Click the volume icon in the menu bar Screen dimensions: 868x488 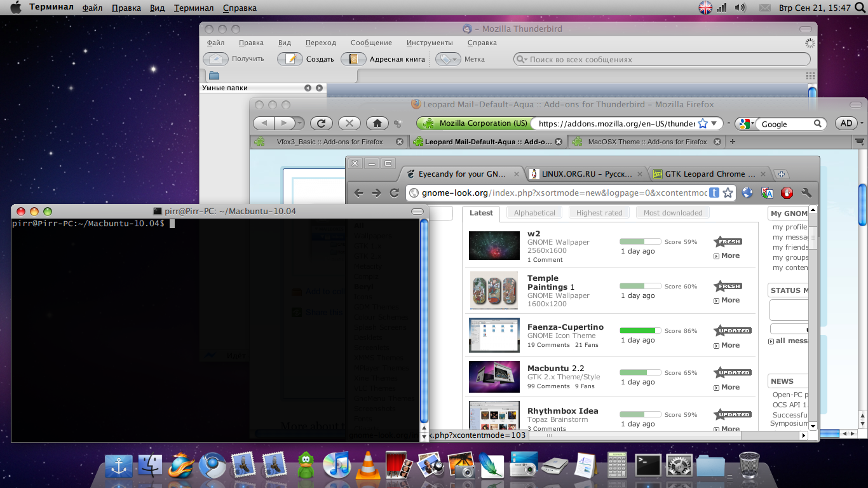[x=740, y=8]
